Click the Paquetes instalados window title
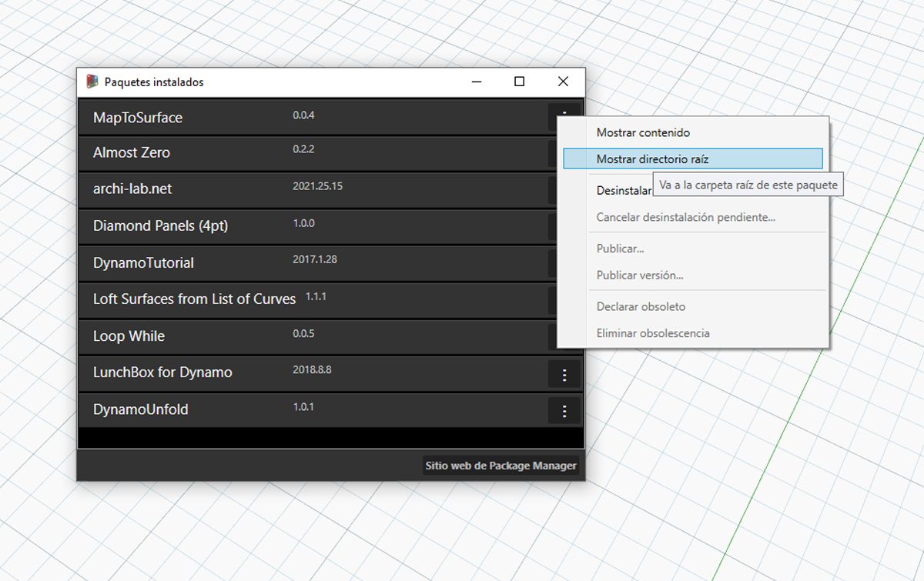 coord(154,82)
